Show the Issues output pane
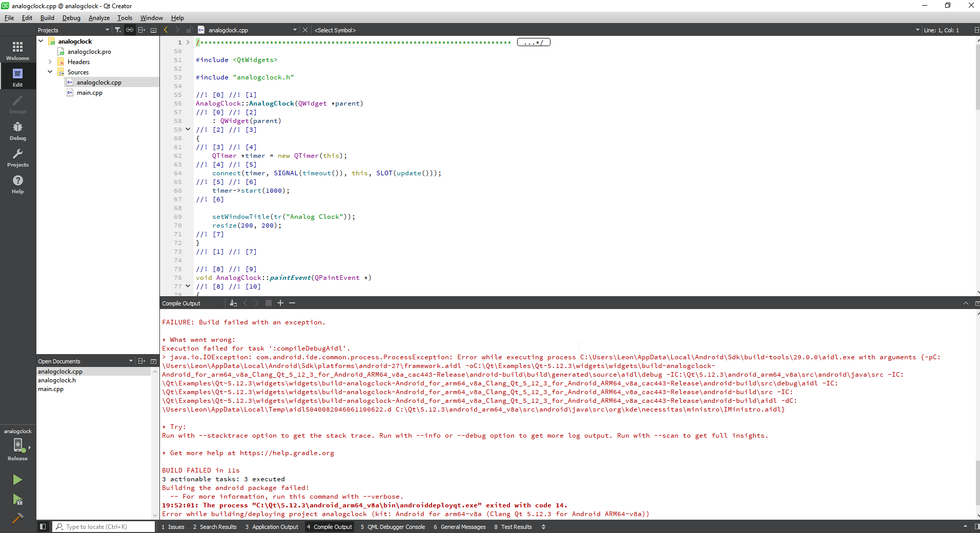980x533 pixels. click(173, 527)
